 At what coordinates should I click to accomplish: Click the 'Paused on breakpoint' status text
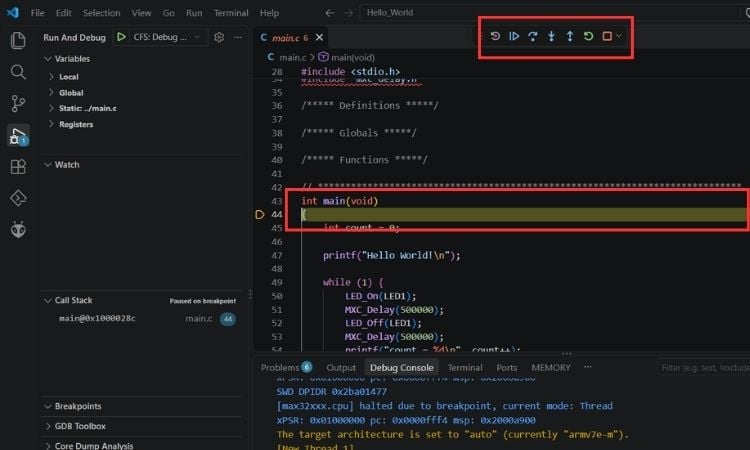pos(203,301)
